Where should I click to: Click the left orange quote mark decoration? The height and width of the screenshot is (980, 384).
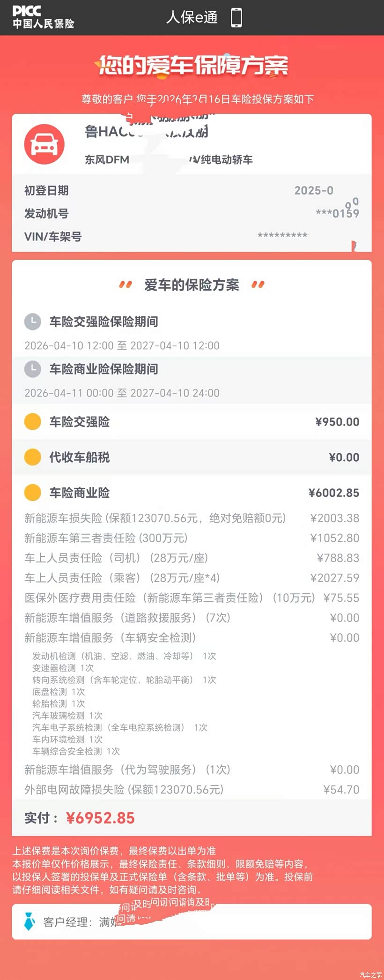coord(126,284)
